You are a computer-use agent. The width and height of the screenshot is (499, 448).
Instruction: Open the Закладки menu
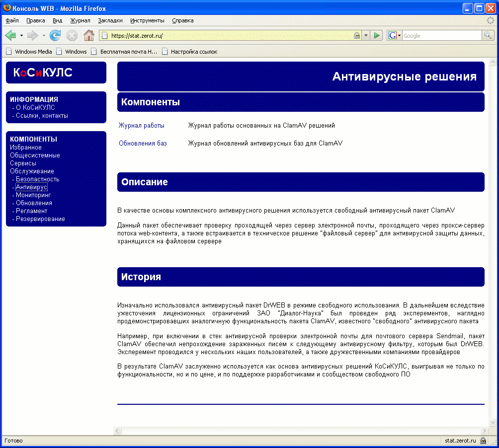coord(110,20)
